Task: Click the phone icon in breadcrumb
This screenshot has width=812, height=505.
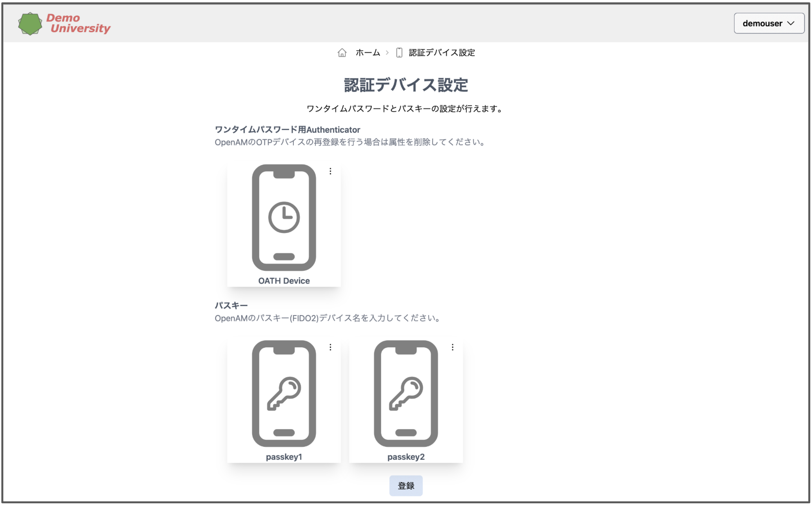Action: coord(399,53)
